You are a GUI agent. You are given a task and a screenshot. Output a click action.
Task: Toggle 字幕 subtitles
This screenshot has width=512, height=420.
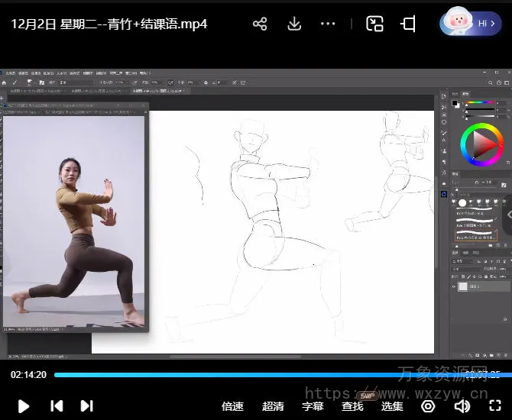coord(313,406)
